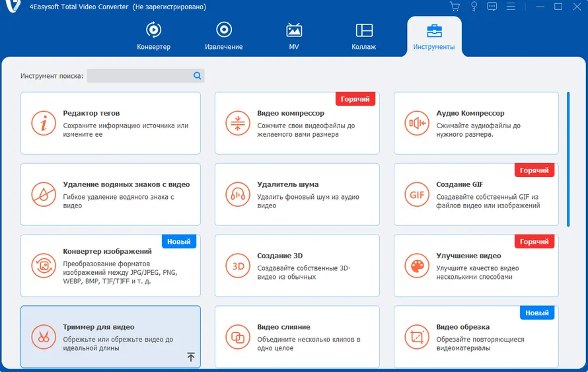The width and height of the screenshot is (588, 372).
Task: Switch to the Извлечение tab
Action: (223, 36)
